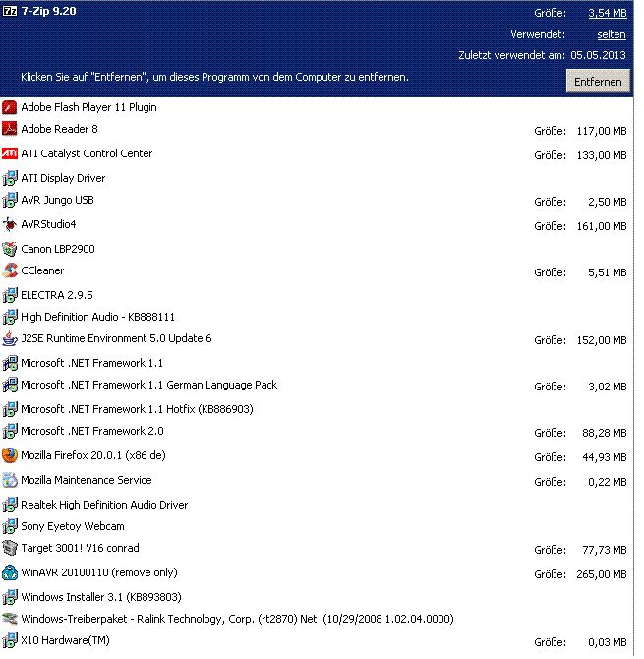Click the Microsoft .NET Framework 2.0 icon

pyautogui.click(x=9, y=431)
